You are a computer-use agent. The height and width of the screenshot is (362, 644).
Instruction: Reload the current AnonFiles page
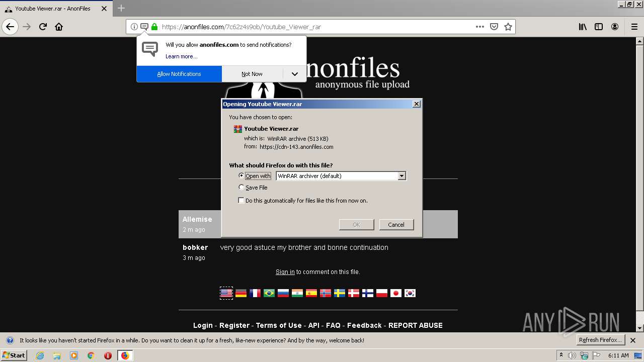tap(43, 27)
